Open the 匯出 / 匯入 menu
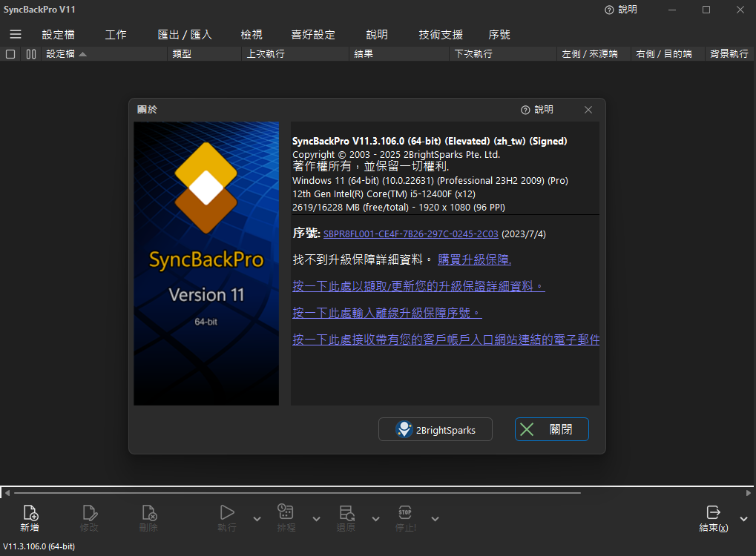The height and width of the screenshot is (556, 756). pos(185,35)
